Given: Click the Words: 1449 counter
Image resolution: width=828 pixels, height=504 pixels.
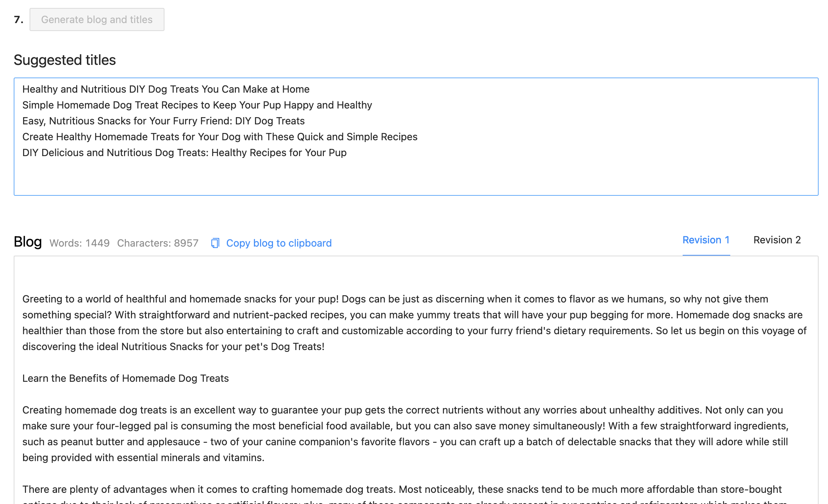Looking at the screenshot, I should pyautogui.click(x=79, y=243).
